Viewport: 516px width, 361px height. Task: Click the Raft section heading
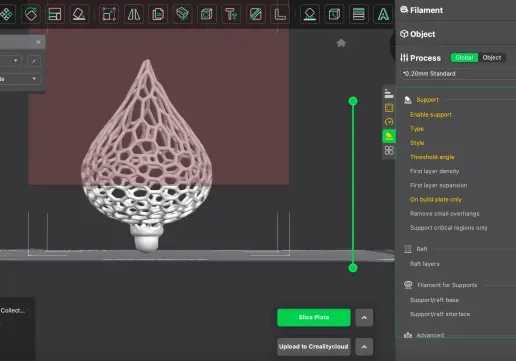click(422, 249)
